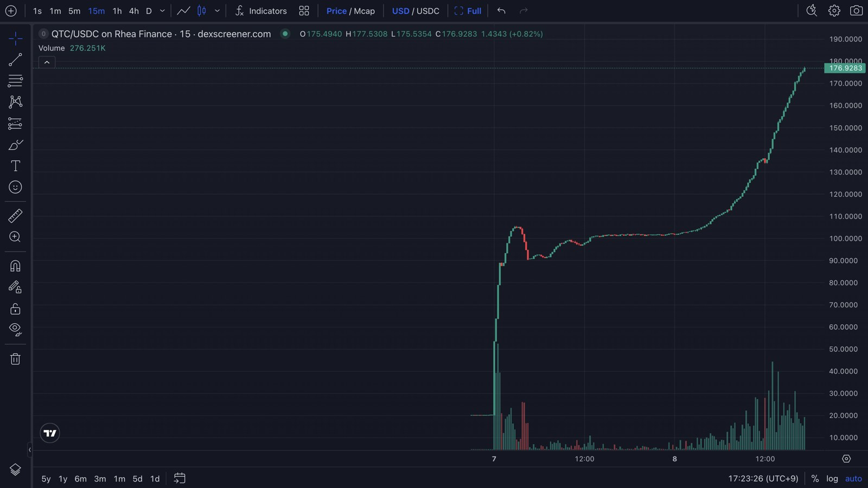Image resolution: width=868 pixels, height=488 pixels.
Task: Open the long position forecasting tool
Action: coord(15,124)
